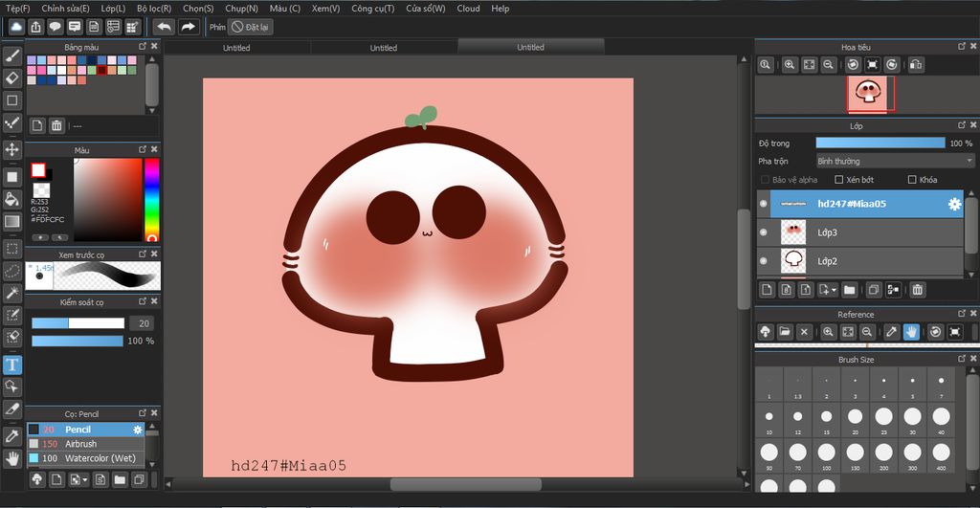Undock the Bảng màu panel
This screenshot has height=508, width=980.
point(143,46)
